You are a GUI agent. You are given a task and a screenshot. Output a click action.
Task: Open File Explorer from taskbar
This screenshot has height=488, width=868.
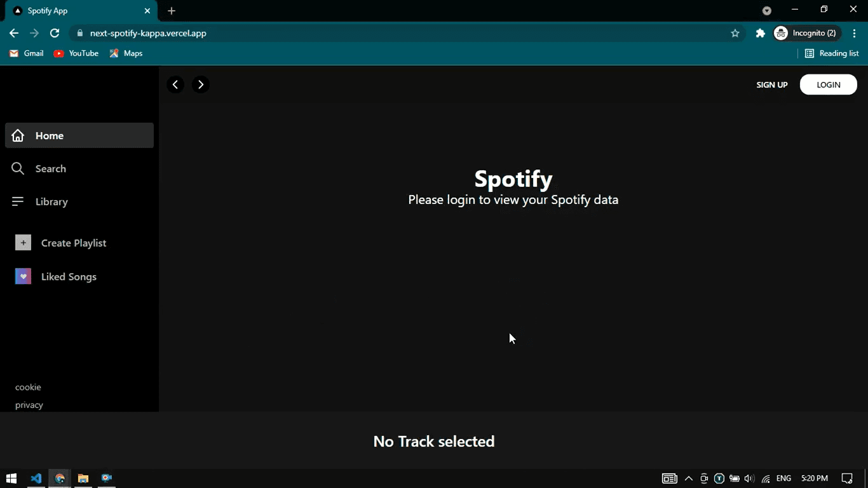click(x=83, y=478)
